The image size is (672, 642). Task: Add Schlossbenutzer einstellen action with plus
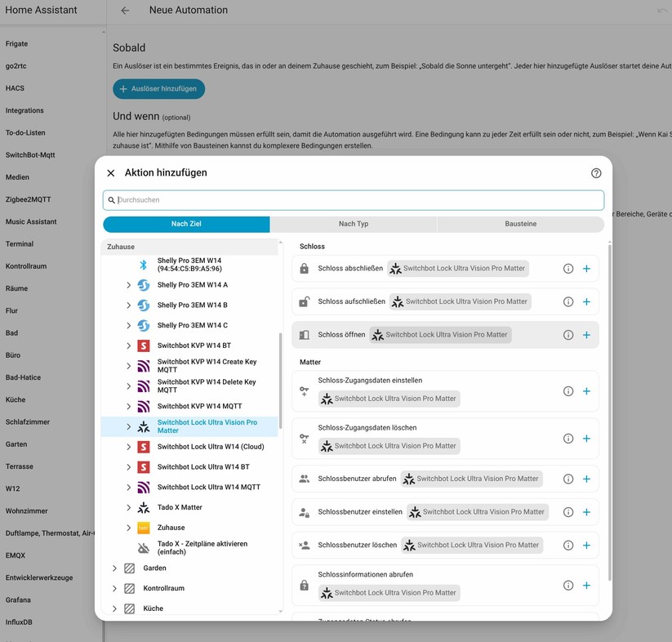(586, 512)
